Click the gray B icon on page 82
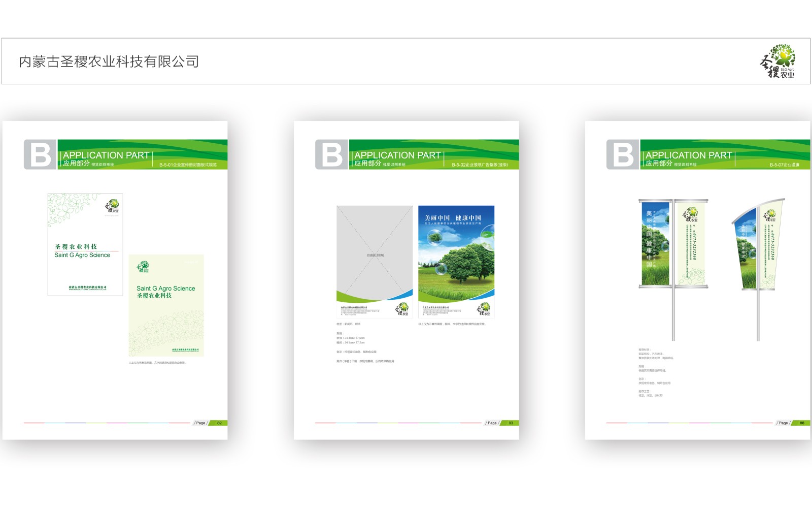 pos(40,154)
